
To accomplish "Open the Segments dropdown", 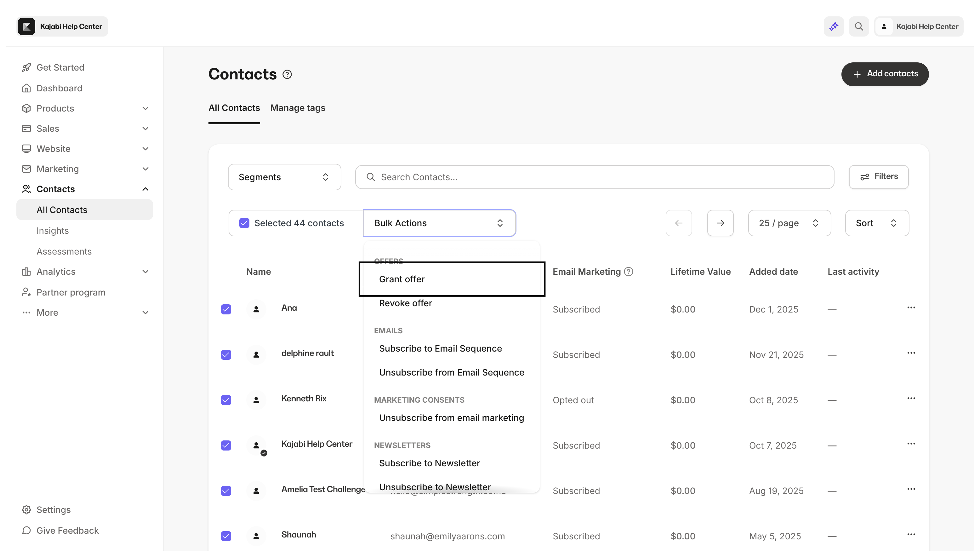I will pyautogui.click(x=284, y=177).
